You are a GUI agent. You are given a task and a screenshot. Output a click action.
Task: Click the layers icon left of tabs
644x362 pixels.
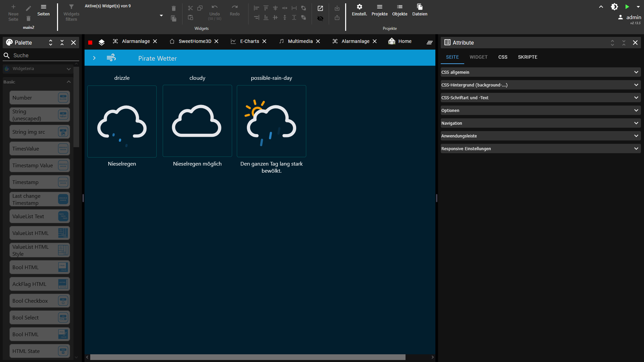[x=102, y=42]
